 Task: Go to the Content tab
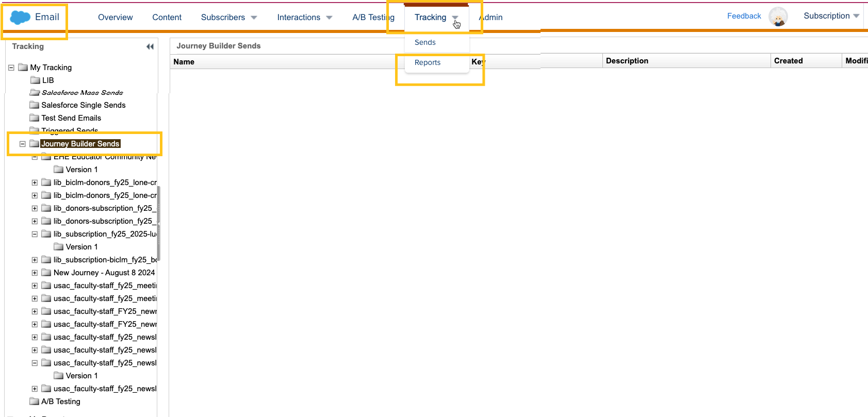(x=167, y=17)
